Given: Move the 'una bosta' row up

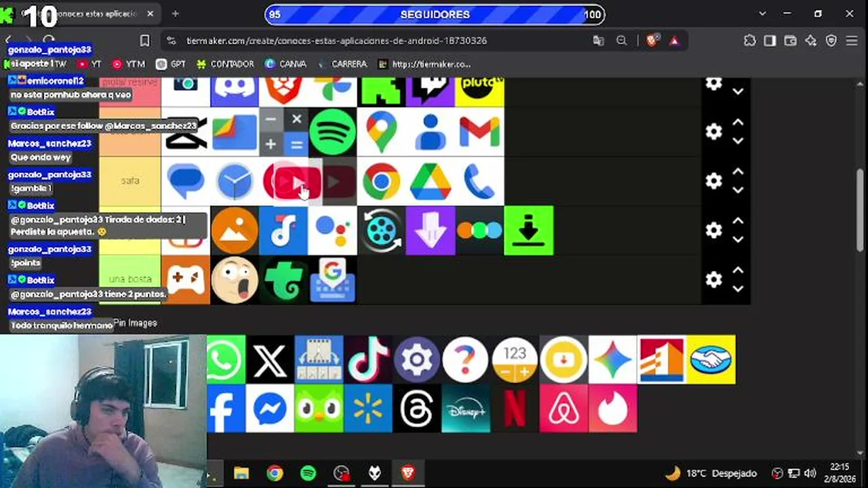Looking at the screenshot, I should pos(738,270).
